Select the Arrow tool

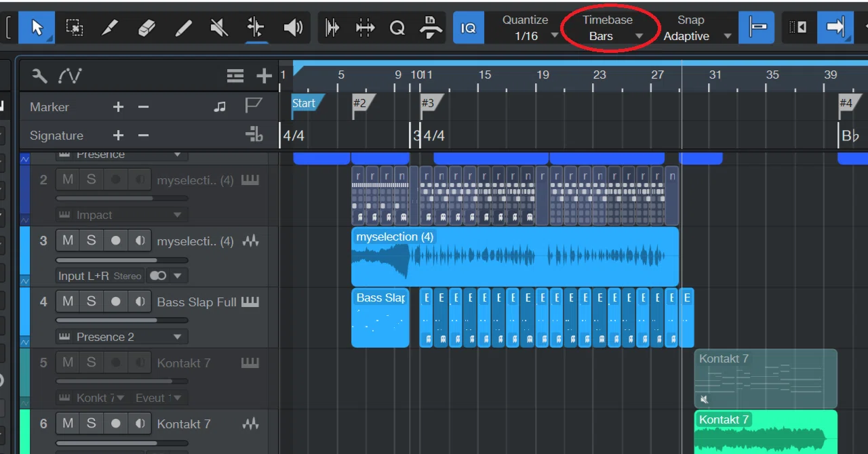[x=37, y=28]
